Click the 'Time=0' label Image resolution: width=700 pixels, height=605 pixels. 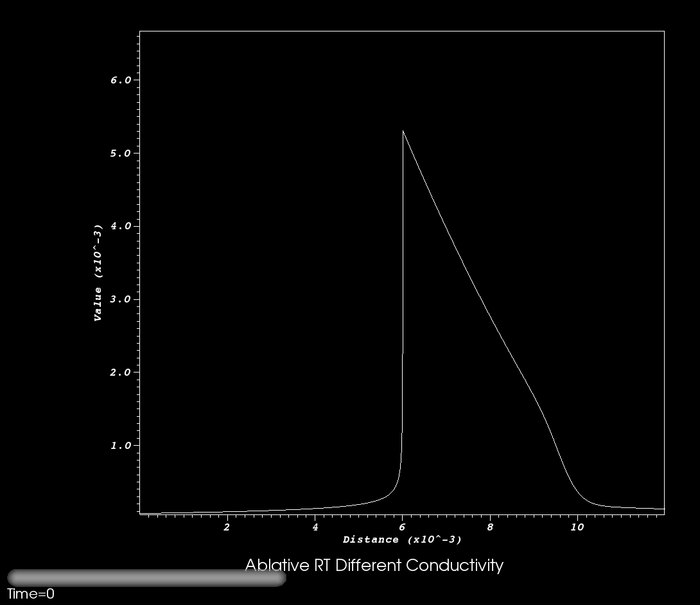pos(31,594)
